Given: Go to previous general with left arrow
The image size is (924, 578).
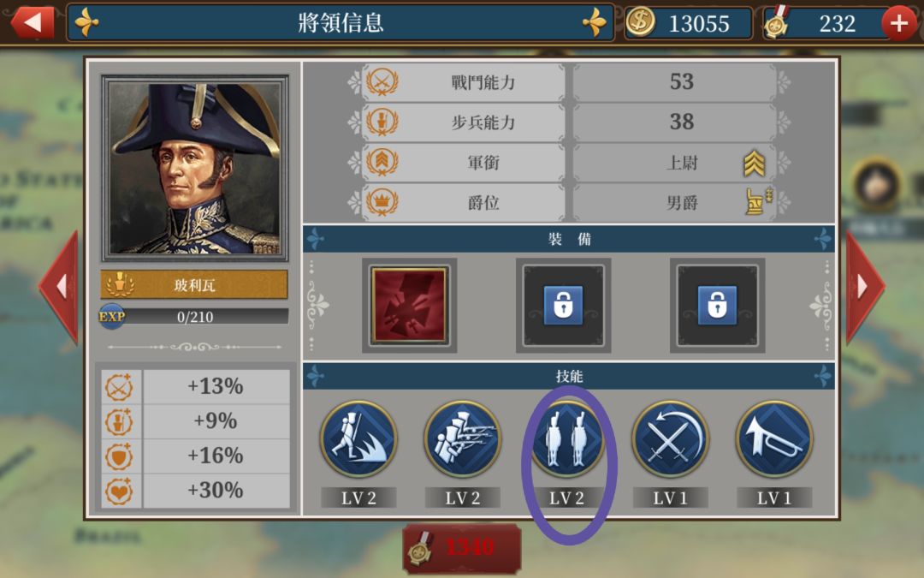Looking at the screenshot, I should (60, 287).
